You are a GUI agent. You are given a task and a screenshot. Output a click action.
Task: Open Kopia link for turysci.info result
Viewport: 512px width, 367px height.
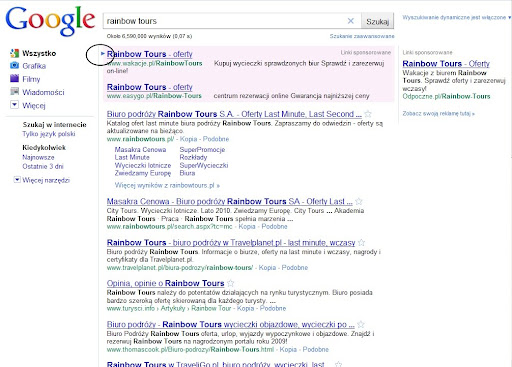246,308
